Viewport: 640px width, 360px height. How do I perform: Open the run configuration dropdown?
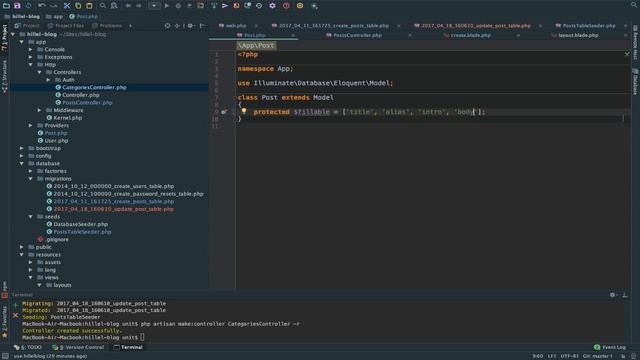pos(154,6)
